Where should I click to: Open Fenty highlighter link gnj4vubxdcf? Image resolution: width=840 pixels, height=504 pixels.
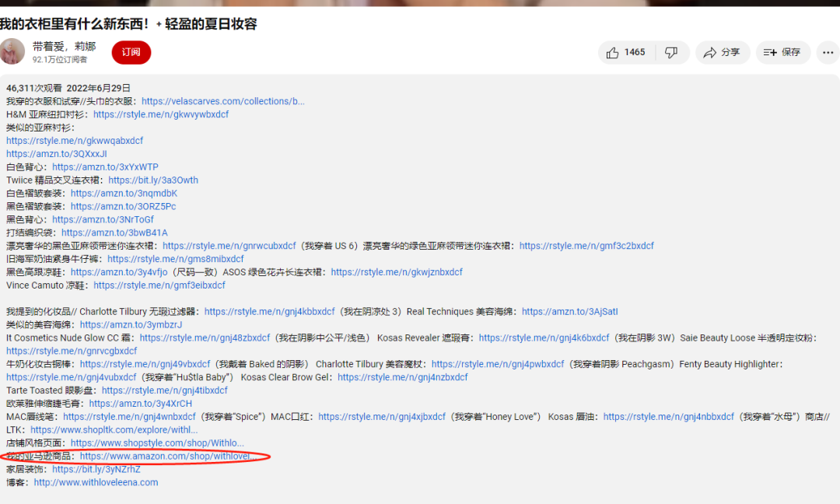click(72, 376)
